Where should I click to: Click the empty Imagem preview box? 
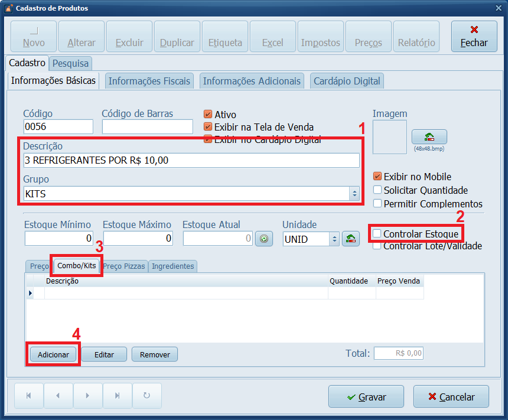tap(389, 137)
